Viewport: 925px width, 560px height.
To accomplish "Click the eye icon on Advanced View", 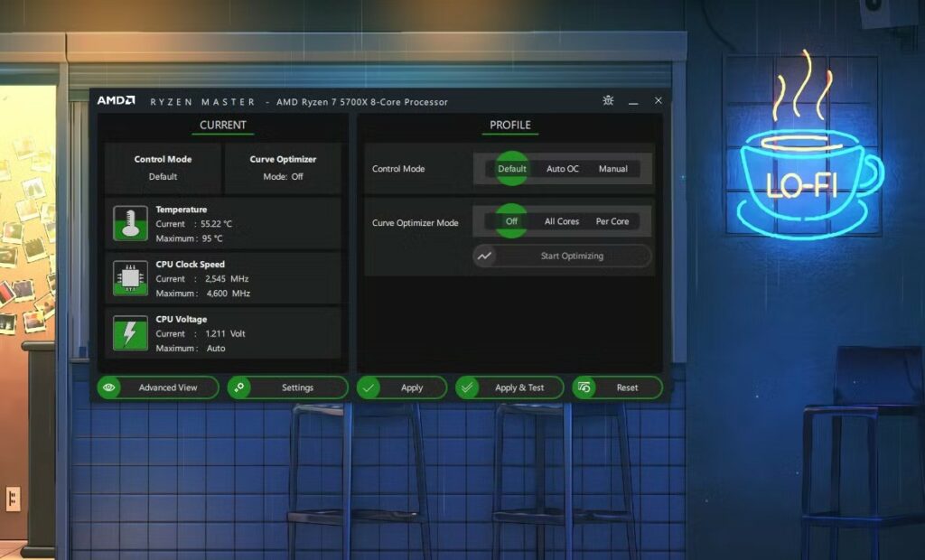I will [x=109, y=387].
